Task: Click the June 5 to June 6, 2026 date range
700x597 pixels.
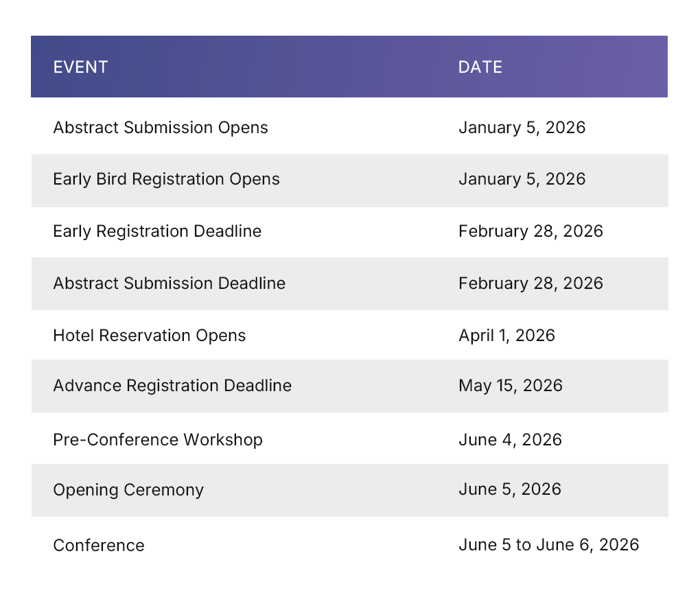Action: pyautogui.click(x=548, y=545)
